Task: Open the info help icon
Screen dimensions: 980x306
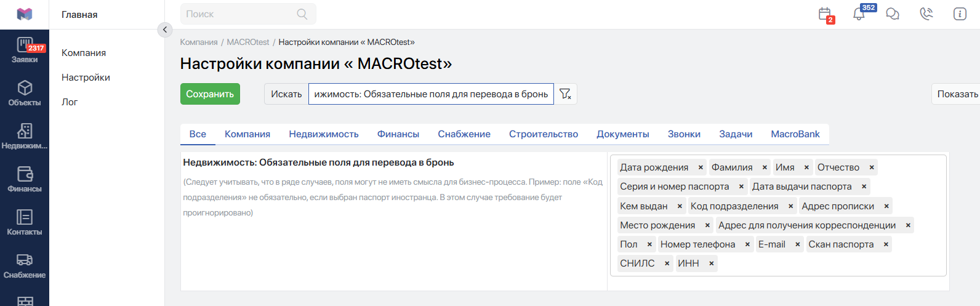Action: 960,14
